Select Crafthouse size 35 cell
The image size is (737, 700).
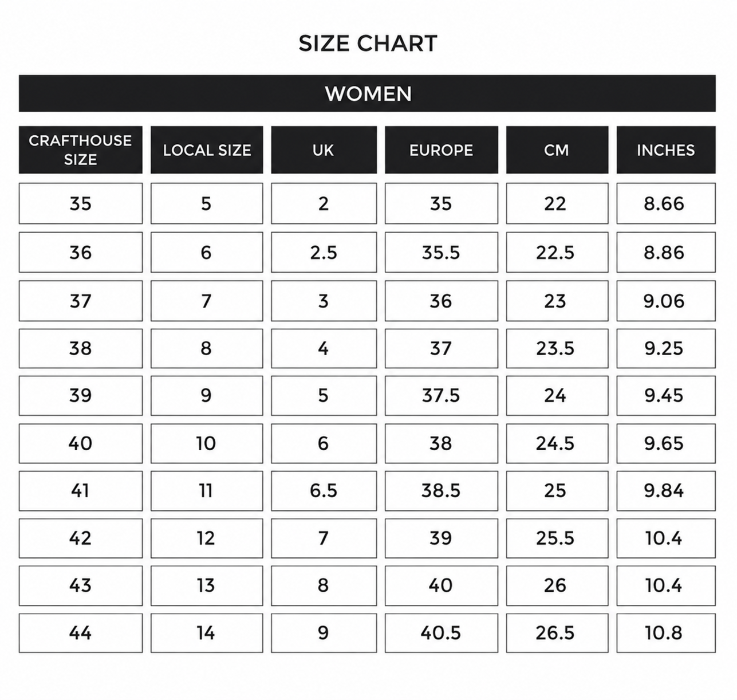tap(81, 203)
